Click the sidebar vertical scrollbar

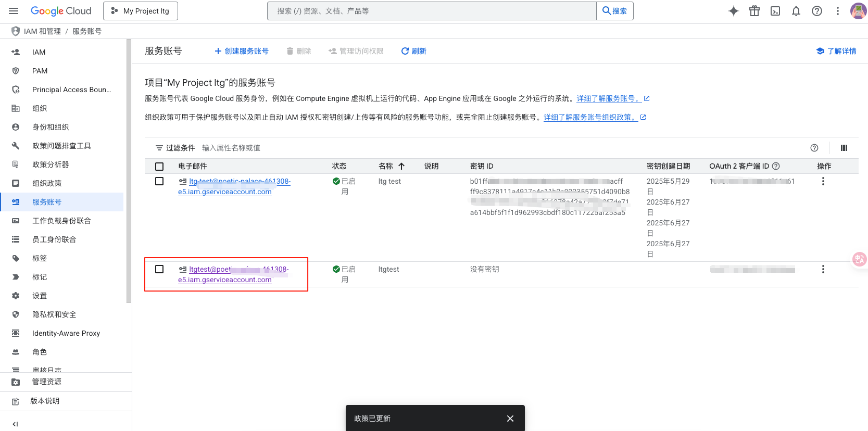tap(129, 171)
